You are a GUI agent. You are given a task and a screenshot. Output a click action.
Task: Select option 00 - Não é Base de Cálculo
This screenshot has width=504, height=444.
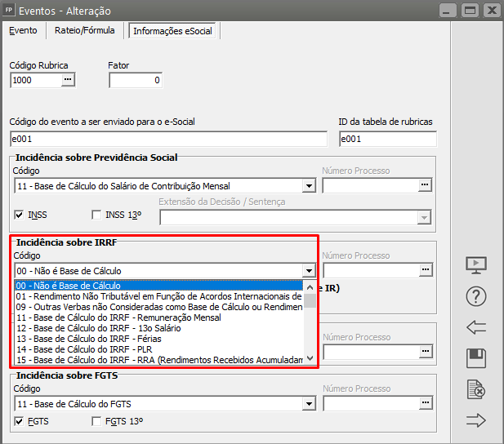(159, 286)
